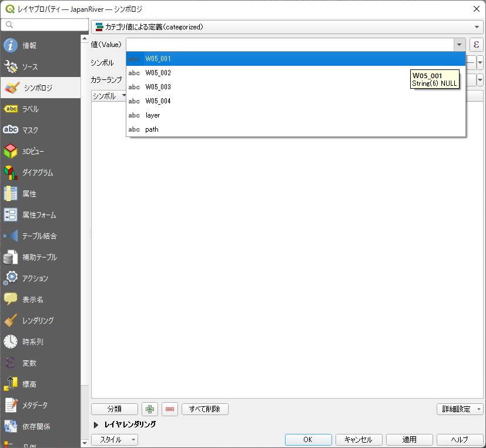The height and width of the screenshot is (448, 486).
Task: Open the ラベル (Labels) settings icon
Action: [x=11, y=109]
